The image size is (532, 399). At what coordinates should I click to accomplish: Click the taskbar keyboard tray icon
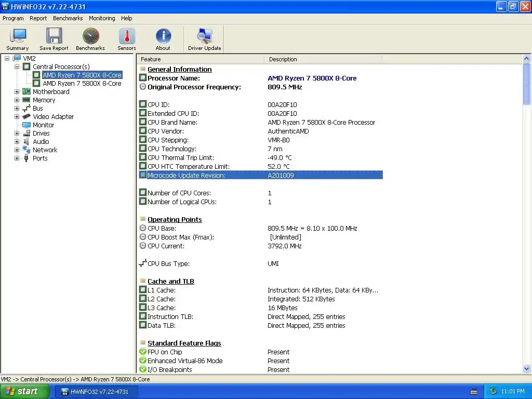pyautogui.click(x=474, y=392)
